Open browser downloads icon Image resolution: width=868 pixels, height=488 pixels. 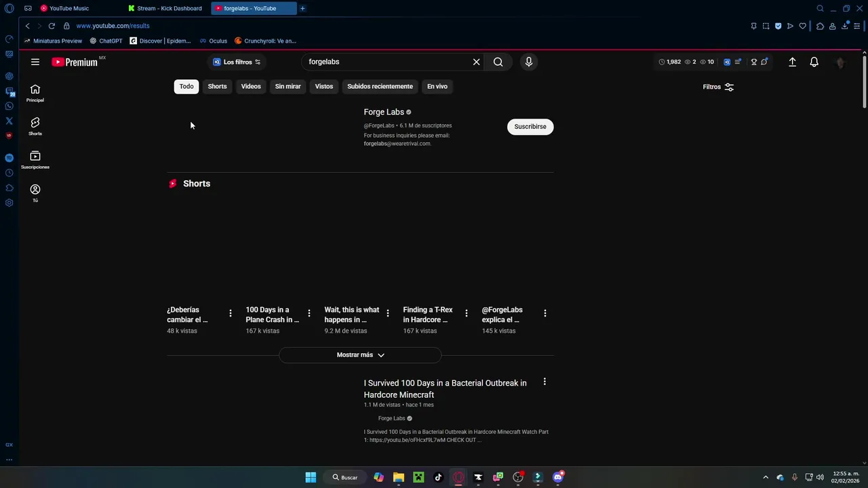click(845, 26)
